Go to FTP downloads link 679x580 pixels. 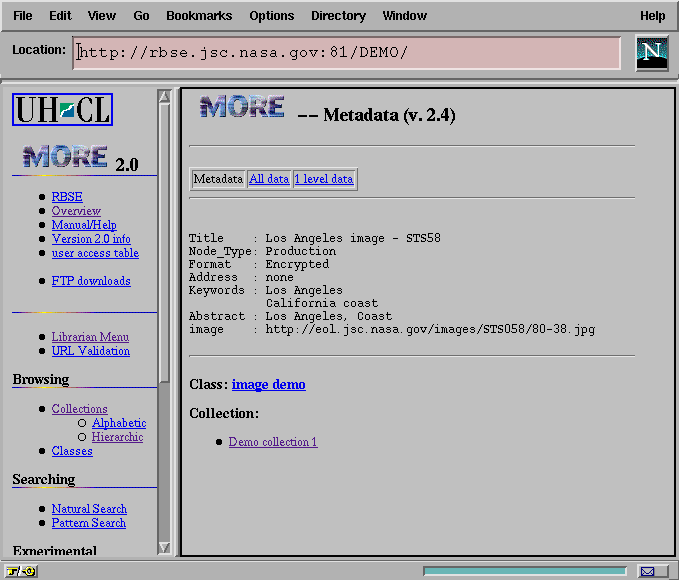click(91, 281)
